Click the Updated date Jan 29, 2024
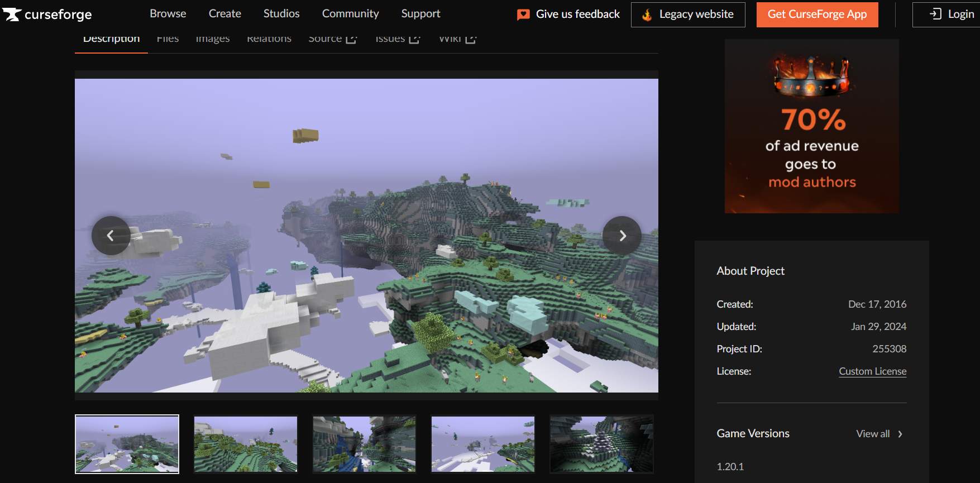Screen dimensions: 980x483 click(879, 327)
